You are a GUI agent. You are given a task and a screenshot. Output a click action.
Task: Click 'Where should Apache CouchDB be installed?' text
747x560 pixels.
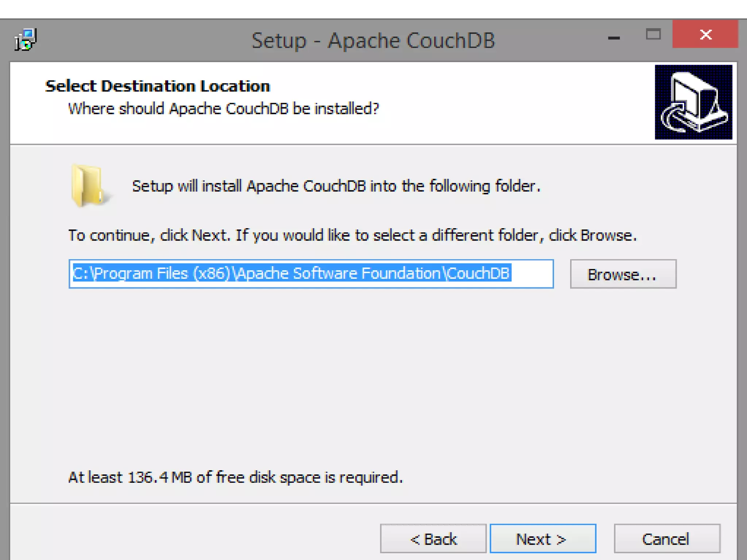pyautogui.click(x=223, y=109)
